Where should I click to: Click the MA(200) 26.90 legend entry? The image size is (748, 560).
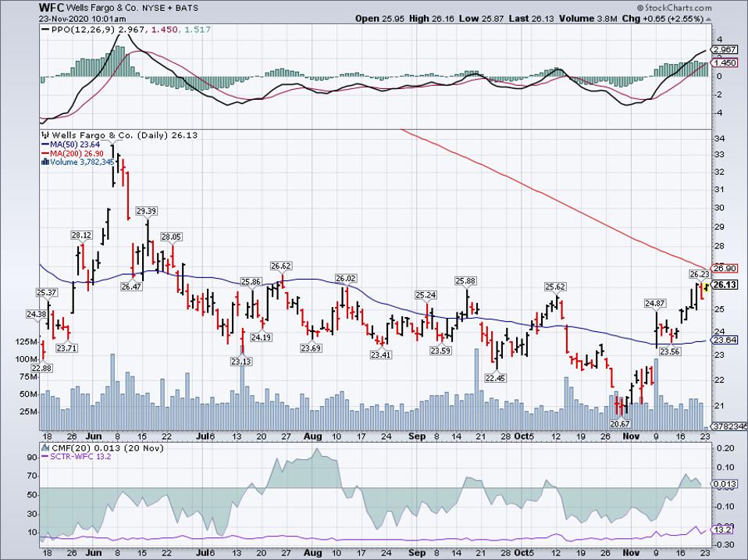(77, 153)
